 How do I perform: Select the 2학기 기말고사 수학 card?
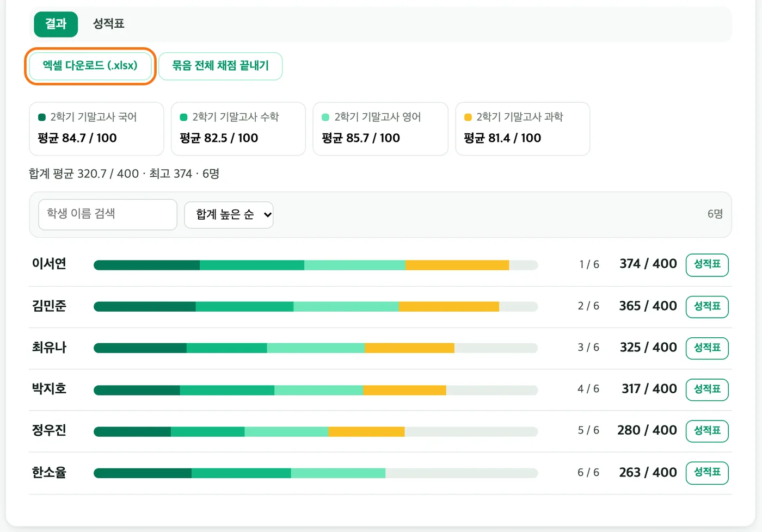pyautogui.click(x=238, y=129)
